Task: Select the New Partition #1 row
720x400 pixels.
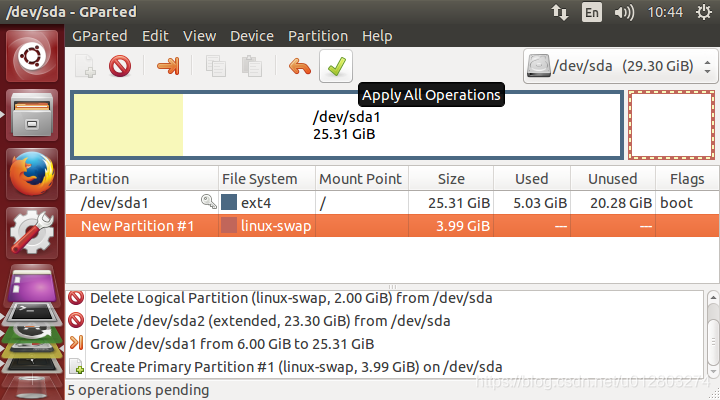Action: (393, 225)
